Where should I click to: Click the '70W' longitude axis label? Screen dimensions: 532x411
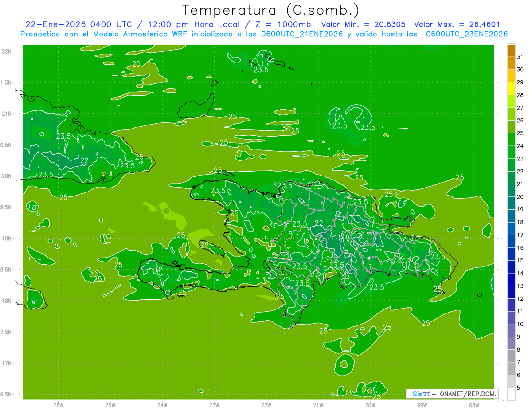coord(370,405)
